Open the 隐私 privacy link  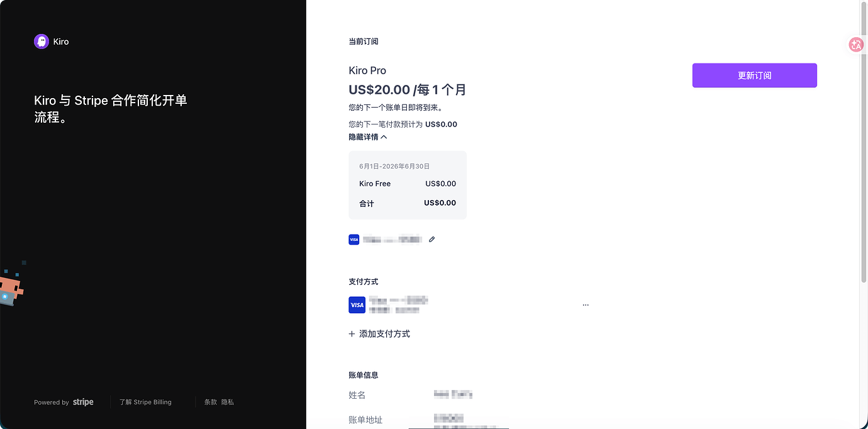(x=227, y=402)
